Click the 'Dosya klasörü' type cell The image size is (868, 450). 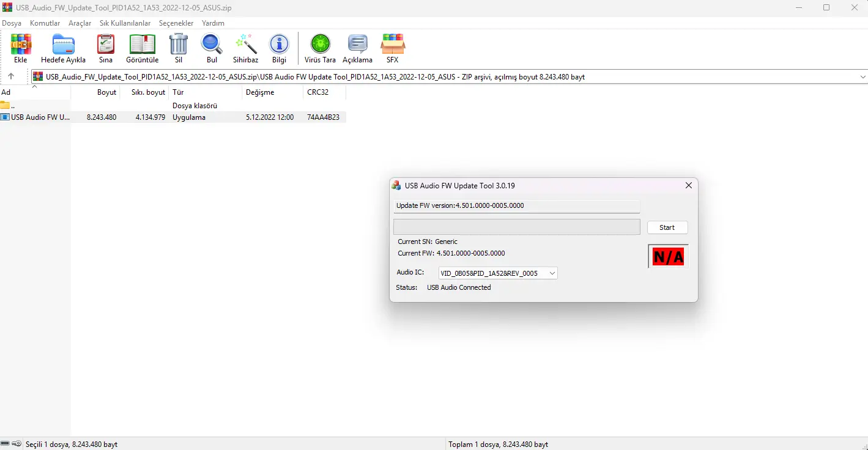pos(195,106)
